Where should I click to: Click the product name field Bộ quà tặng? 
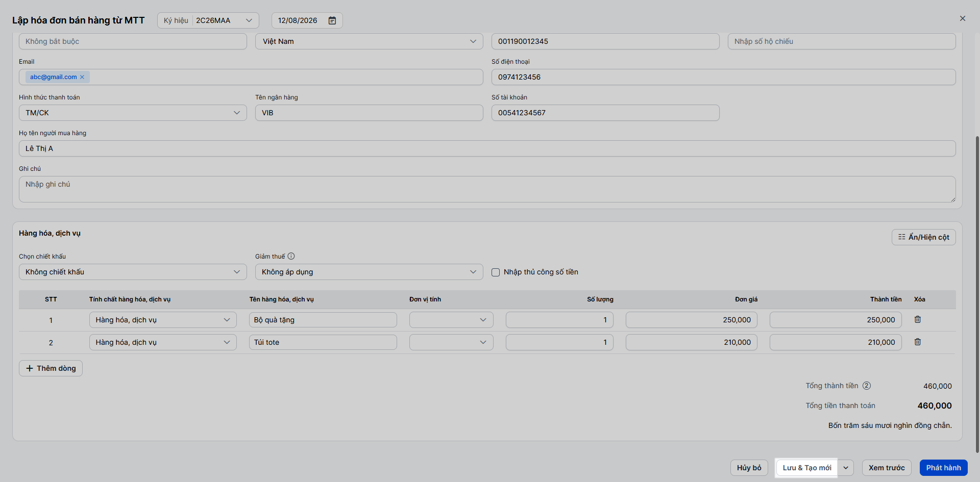click(323, 320)
